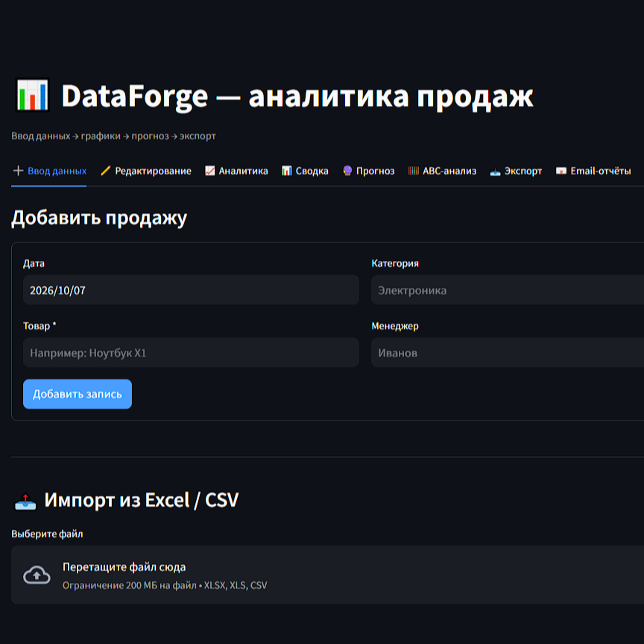Screen dimensions: 644x644
Task: Click the Добавить запись button
Action: pyautogui.click(x=78, y=394)
